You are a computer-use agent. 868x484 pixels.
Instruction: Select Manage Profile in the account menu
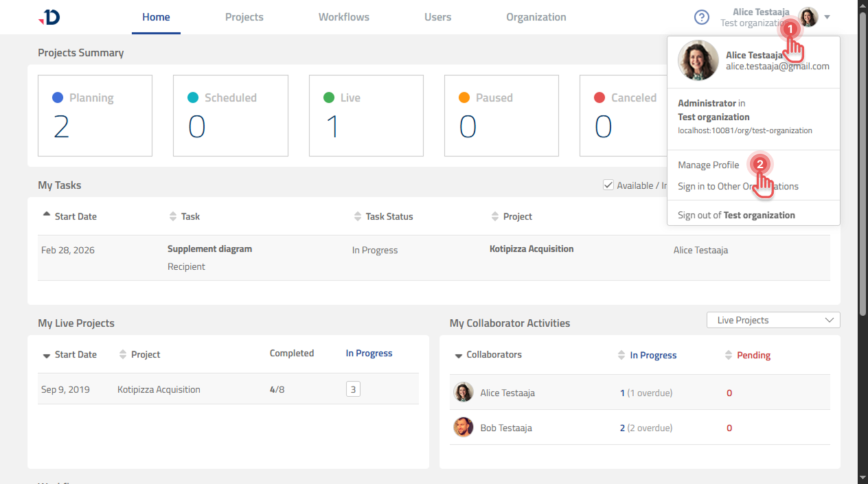coord(708,165)
